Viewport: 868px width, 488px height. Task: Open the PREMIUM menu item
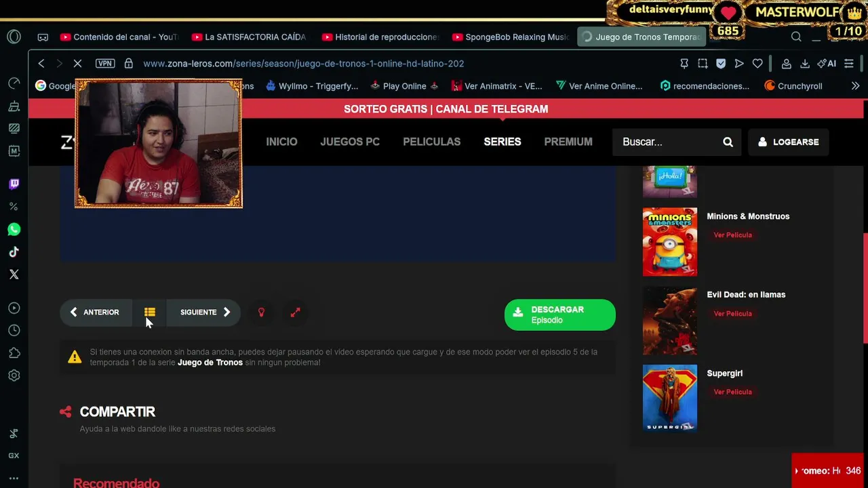click(568, 142)
